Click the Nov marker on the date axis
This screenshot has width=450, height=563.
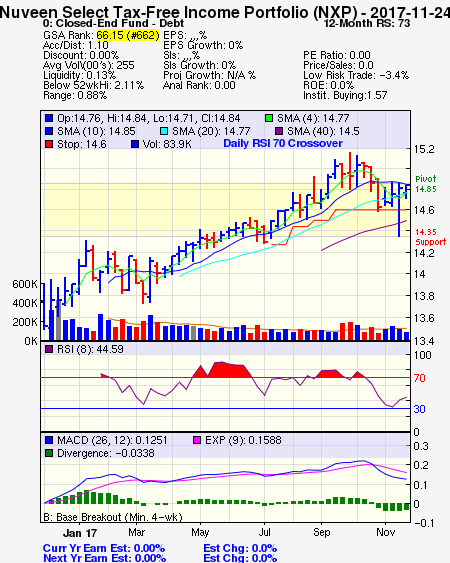pyautogui.click(x=386, y=532)
